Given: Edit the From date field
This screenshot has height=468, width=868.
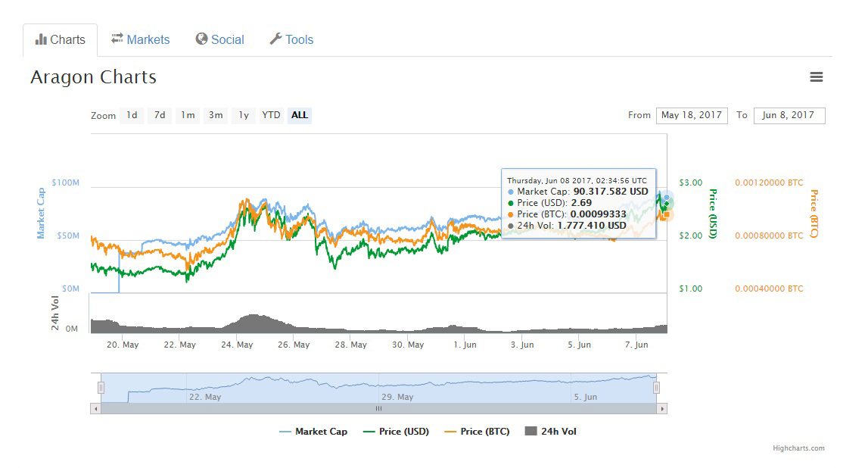Looking at the screenshot, I should [692, 115].
